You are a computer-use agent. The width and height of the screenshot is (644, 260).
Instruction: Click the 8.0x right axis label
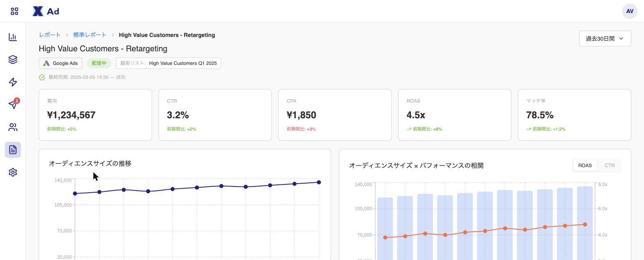[603, 185]
